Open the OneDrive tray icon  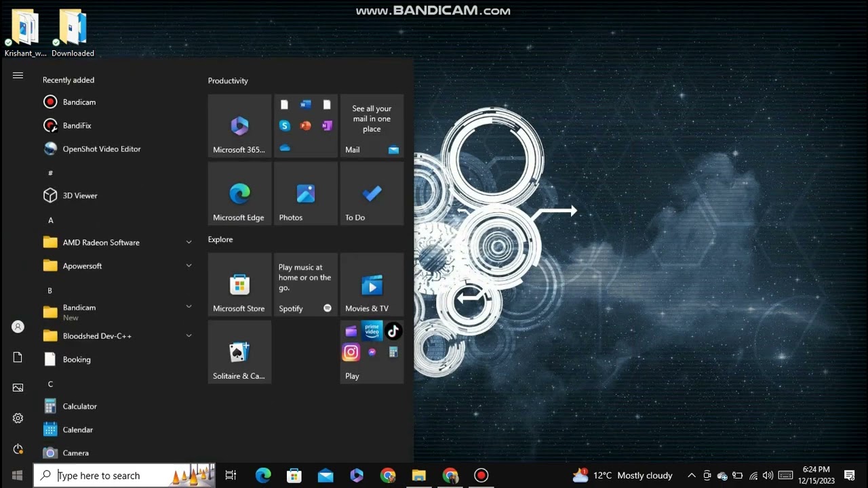coord(722,475)
